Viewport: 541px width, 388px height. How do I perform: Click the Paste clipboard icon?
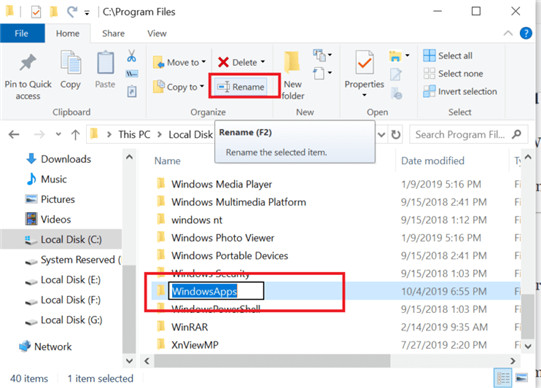[x=105, y=62]
